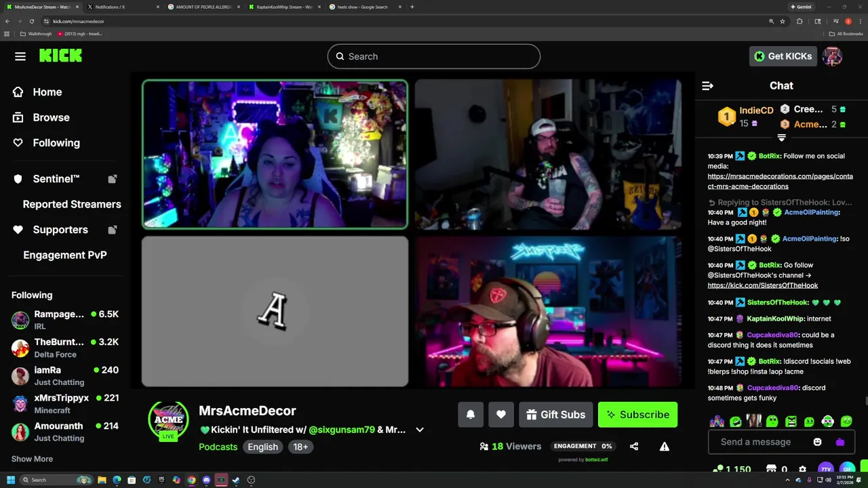Click the Podcasts category link
The height and width of the screenshot is (488, 868).
point(218,447)
